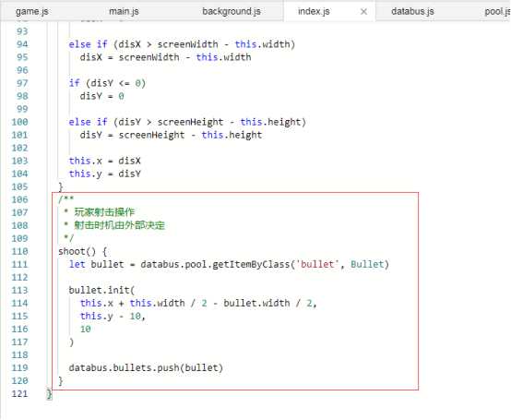Place cursor on 'disX = screenWidth - this.width'
Viewport: 511px width, 420px height.
tap(165, 57)
